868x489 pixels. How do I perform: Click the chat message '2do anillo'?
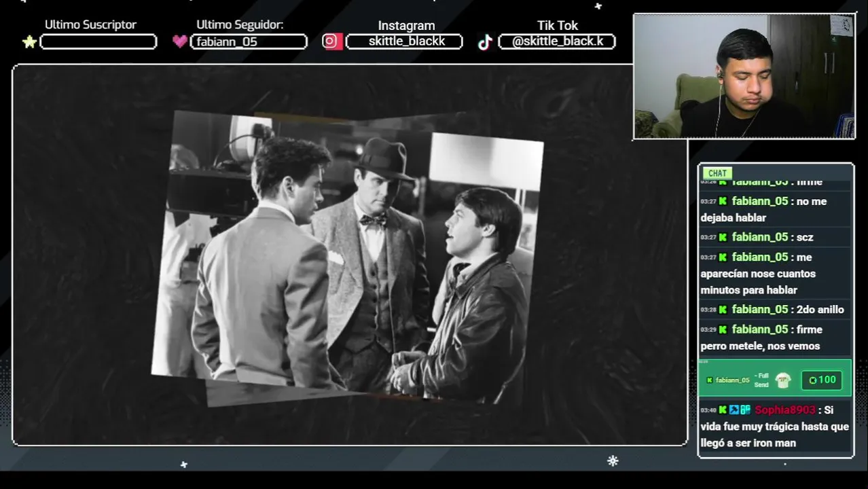coord(820,309)
